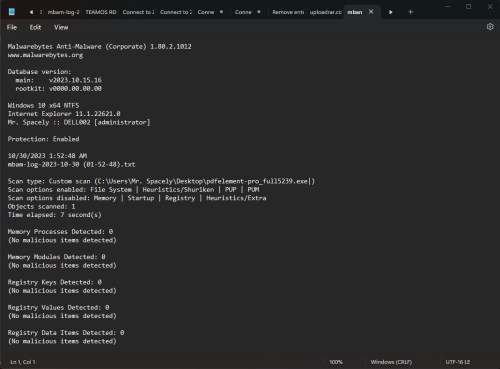Screen dimensions: 500x369
Task: Switch to the mbam-log-2 tab
Action: click(x=63, y=12)
